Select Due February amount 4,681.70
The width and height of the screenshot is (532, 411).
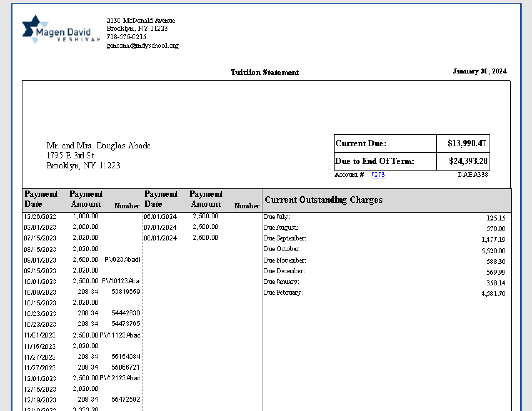coord(493,294)
